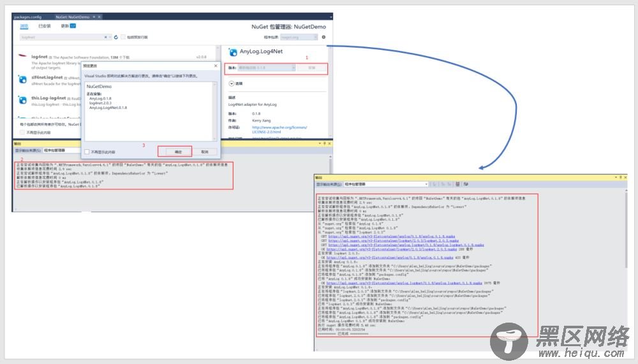Open first GET anylog.0.1.8.nupkg link
638x364 pixels.
point(392,237)
